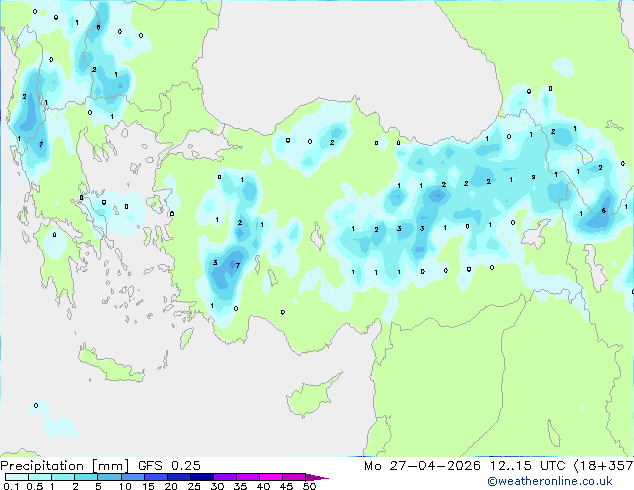The height and width of the screenshot is (490, 634).
Task: Select the 25–30 mm navy legend swatch
Action: 202,477
